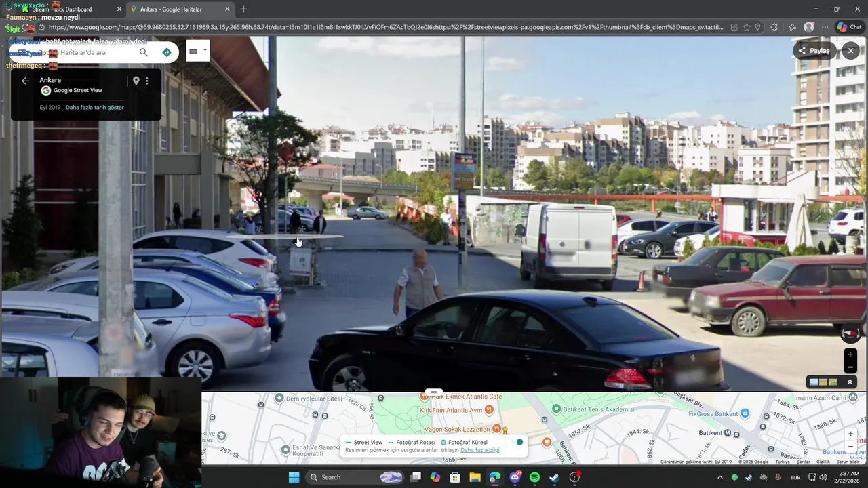Viewport: 868px width, 488px height.
Task: Open Spotify from the taskbar
Action: pos(534,477)
